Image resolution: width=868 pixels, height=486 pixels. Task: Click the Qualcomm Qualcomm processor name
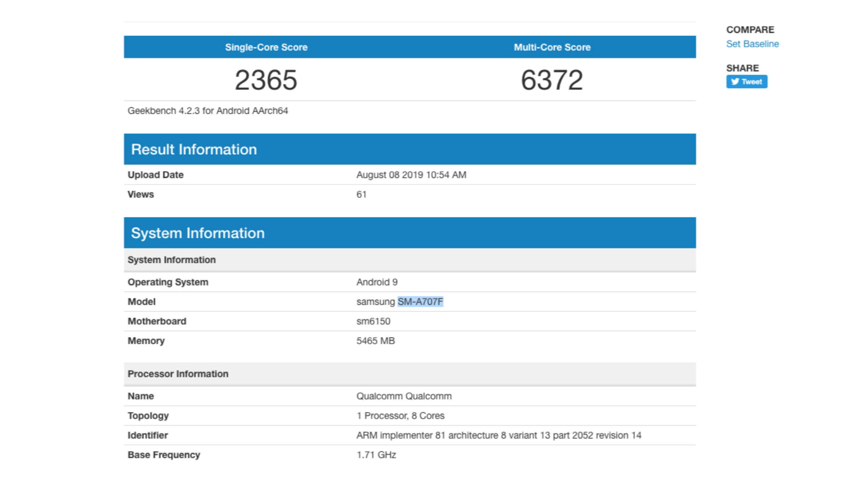click(404, 396)
